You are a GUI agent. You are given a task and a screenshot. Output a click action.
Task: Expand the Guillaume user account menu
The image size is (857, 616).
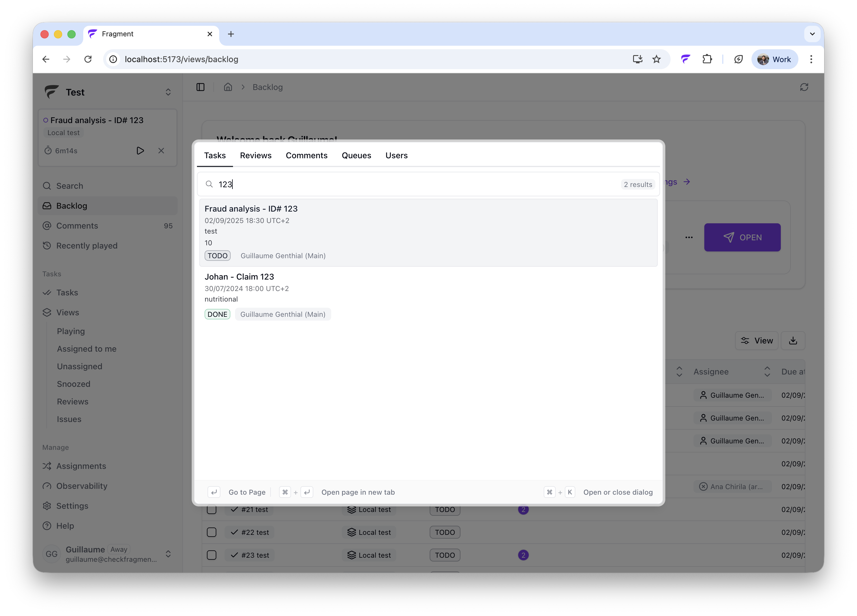tap(168, 554)
